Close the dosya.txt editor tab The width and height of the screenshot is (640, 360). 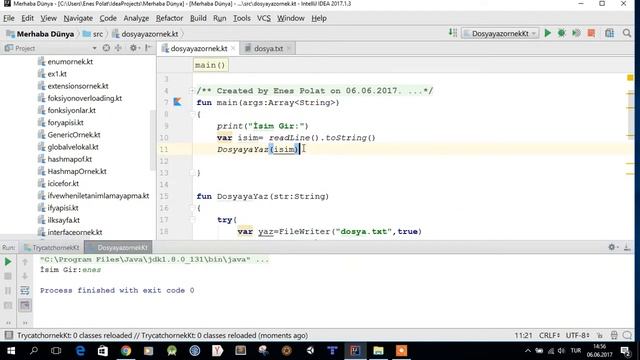289,48
